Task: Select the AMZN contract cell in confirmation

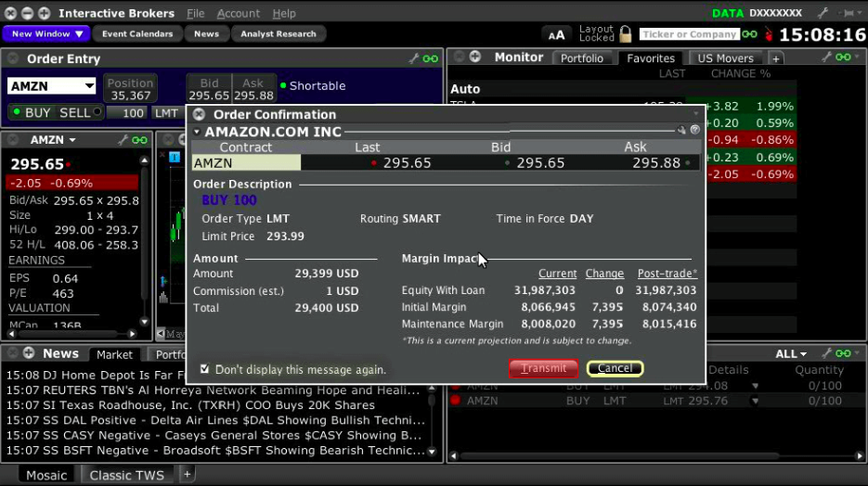Action: (x=246, y=163)
